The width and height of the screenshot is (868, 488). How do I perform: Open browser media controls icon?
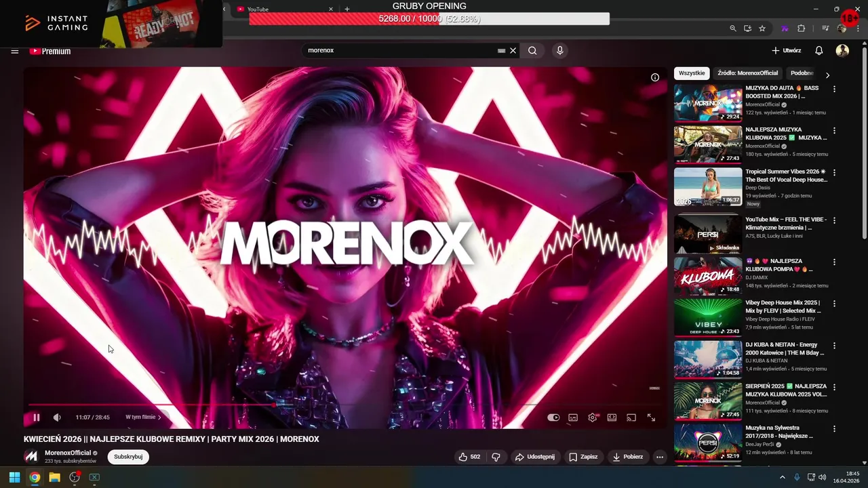coord(825,28)
